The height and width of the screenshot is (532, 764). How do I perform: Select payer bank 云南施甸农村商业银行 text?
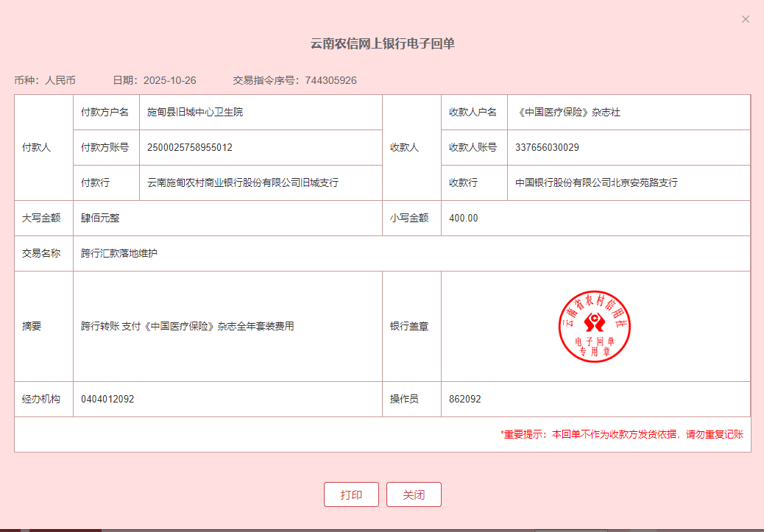(x=243, y=182)
